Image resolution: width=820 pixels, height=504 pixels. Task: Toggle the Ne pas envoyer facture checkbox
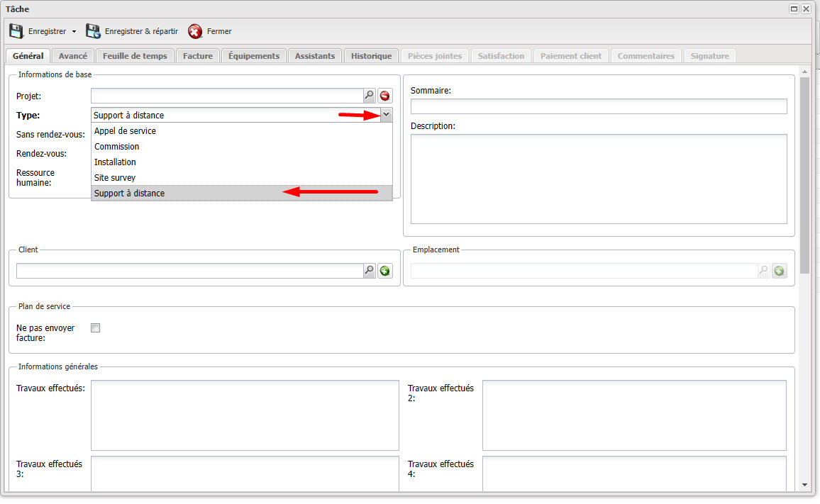click(95, 327)
